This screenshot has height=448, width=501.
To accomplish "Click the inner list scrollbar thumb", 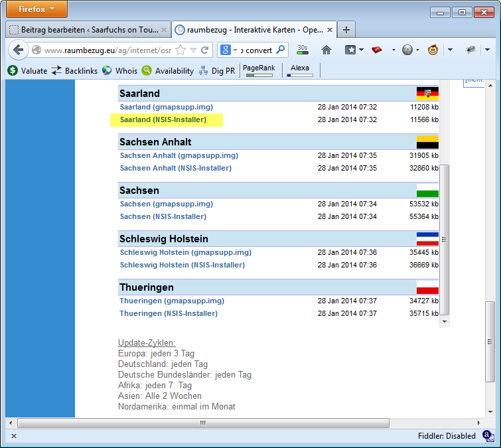I will (445, 240).
